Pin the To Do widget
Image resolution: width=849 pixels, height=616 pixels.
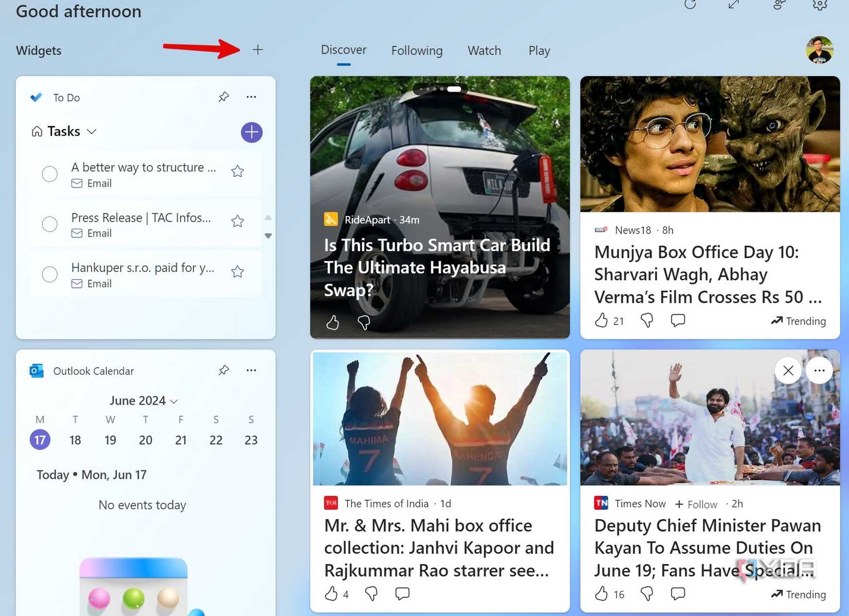tap(223, 97)
